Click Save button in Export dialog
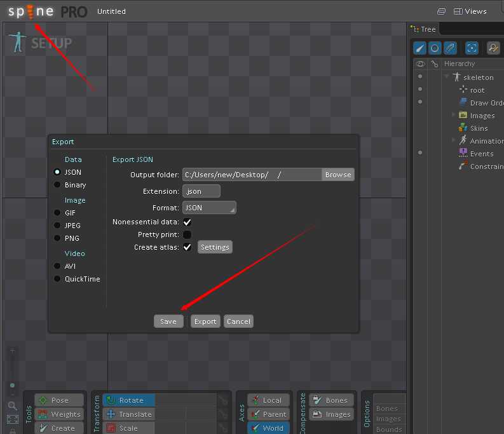 (168, 322)
